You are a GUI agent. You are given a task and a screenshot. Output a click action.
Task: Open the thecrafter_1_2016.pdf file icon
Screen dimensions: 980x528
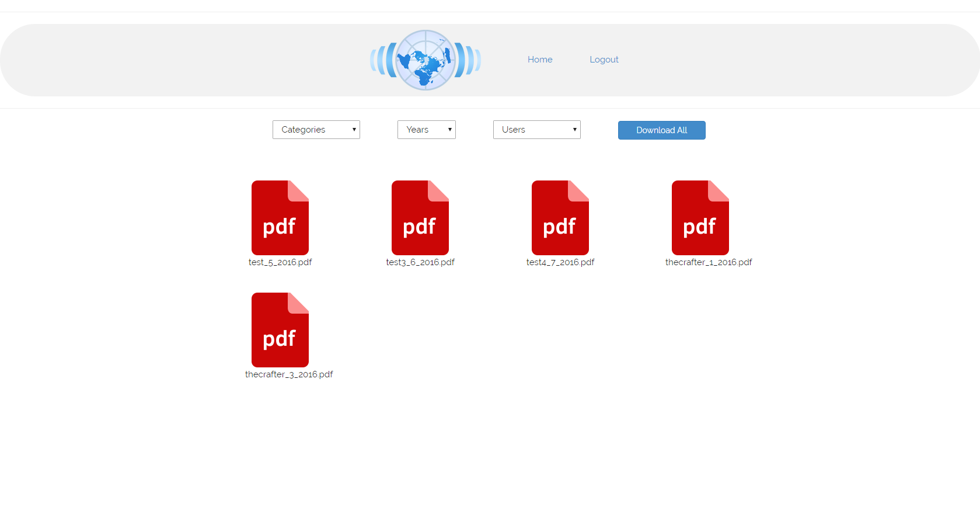click(700, 217)
